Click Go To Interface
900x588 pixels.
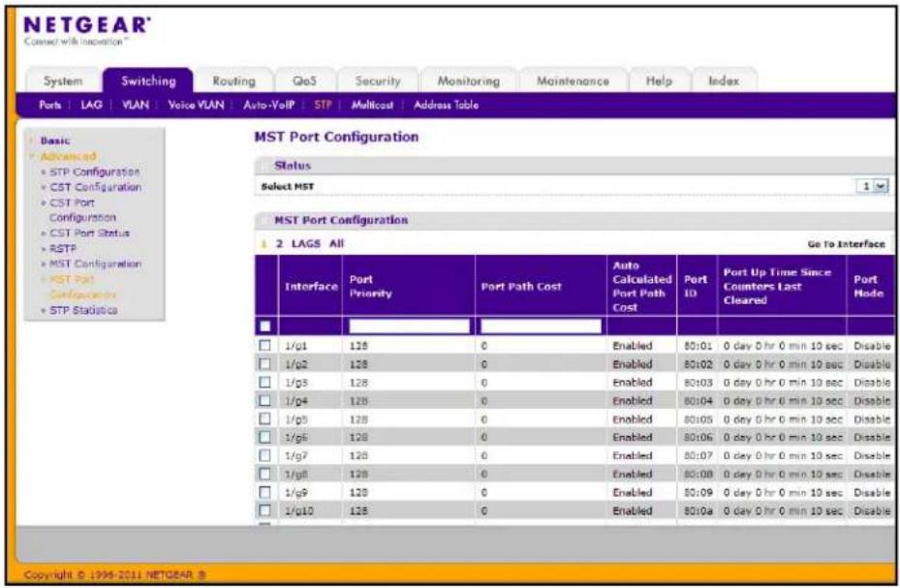pyautogui.click(x=846, y=244)
